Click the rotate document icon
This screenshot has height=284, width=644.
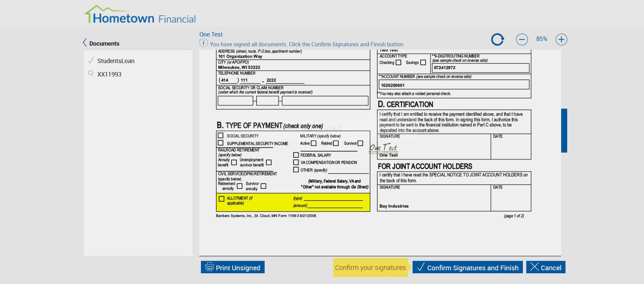(x=498, y=39)
